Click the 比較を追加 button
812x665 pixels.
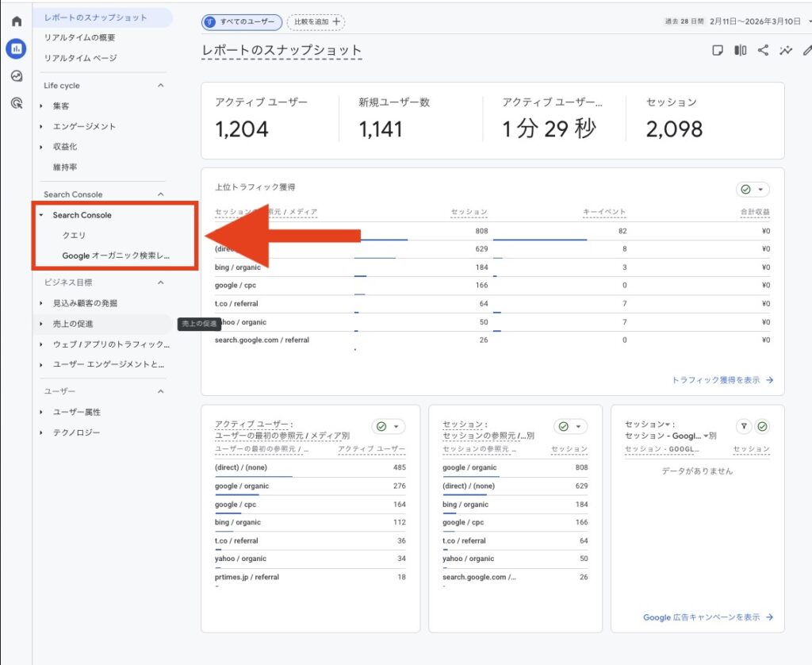tap(316, 21)
